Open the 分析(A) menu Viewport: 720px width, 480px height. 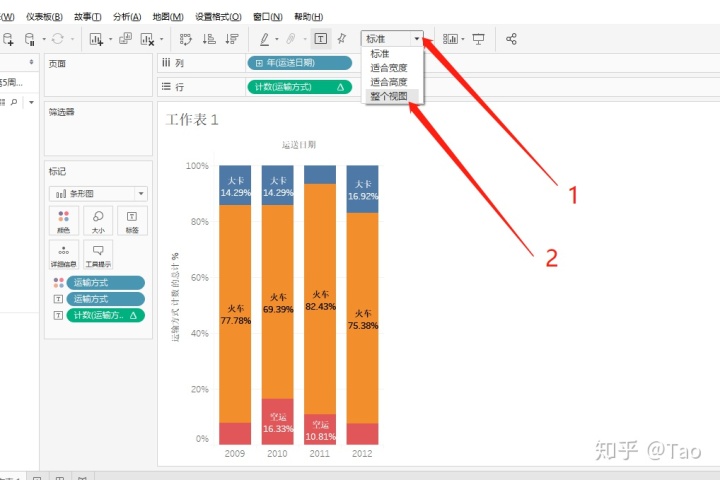pos(127,17)
